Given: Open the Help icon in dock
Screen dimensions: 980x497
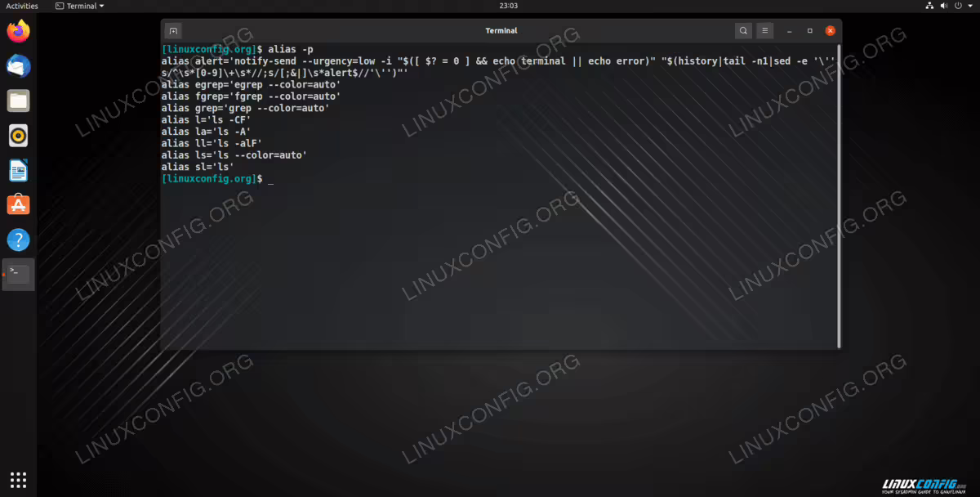Looking at the screenshot, I should point(18,240).
